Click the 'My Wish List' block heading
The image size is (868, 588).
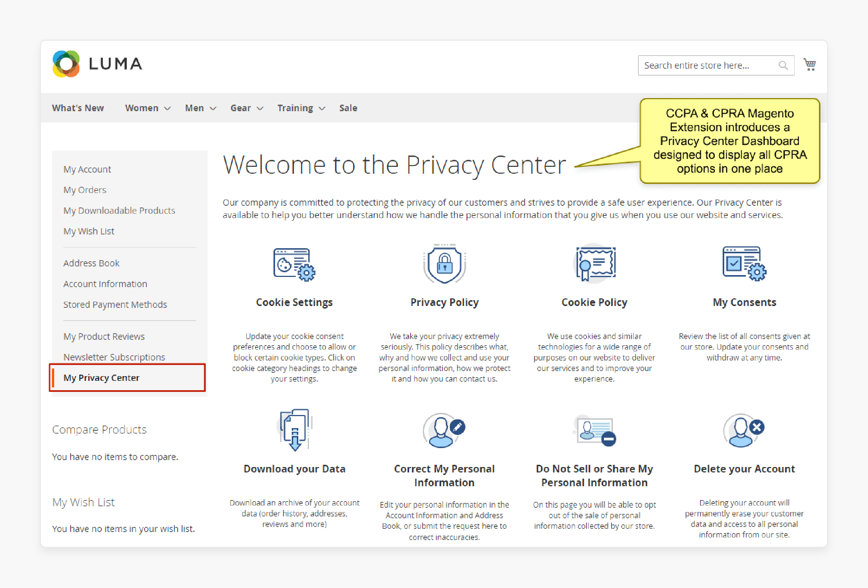[x=83, y=503]
